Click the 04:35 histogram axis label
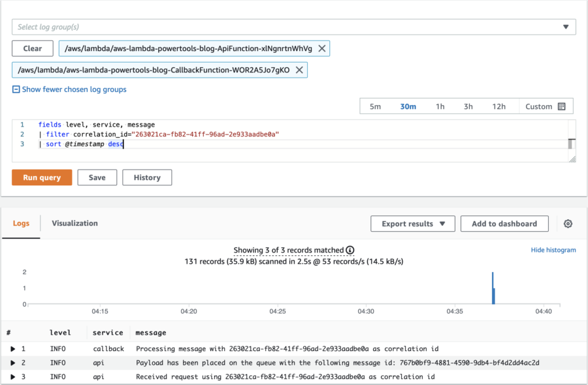The image size is (588, 385). coord(455,311)
